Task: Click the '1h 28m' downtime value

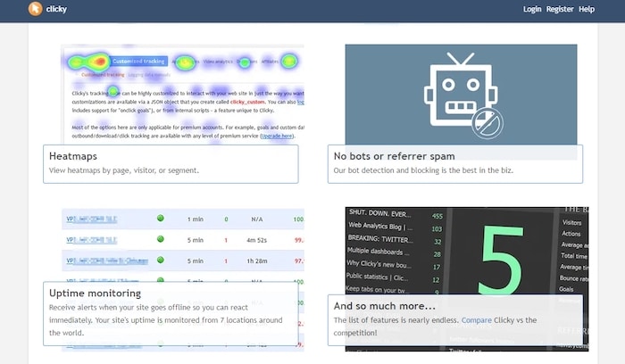Action: pos(257,261)
